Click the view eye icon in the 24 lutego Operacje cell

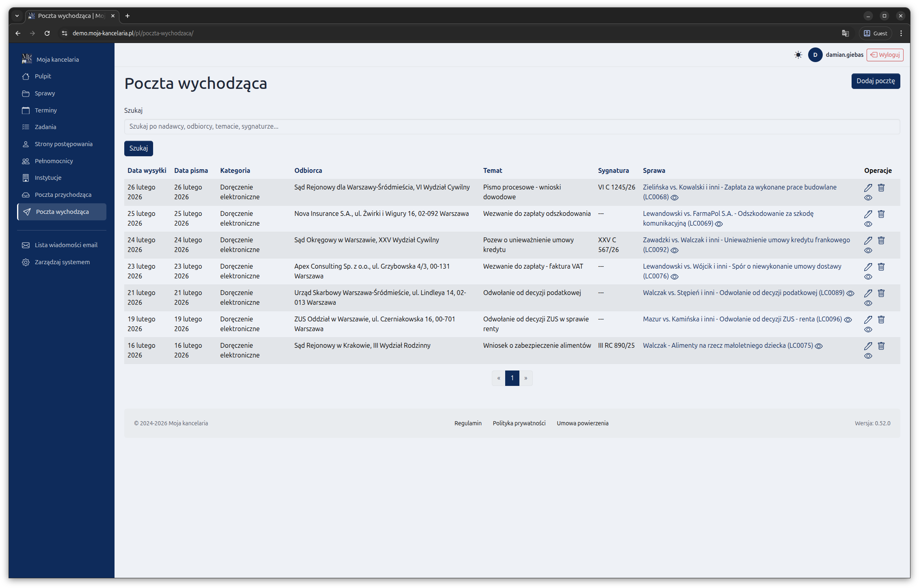868,250
